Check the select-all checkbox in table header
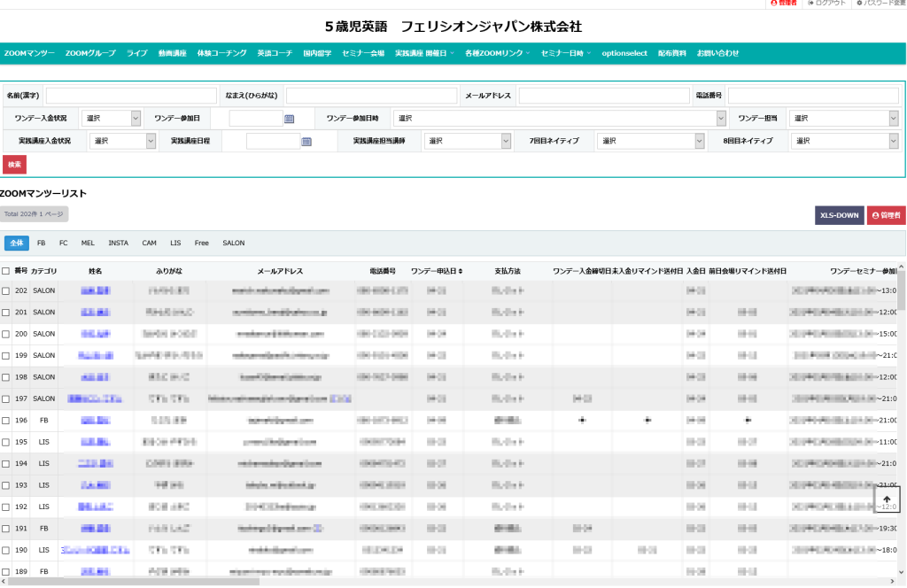The height and width of the screenshot is (588, 907). [6, 271]
